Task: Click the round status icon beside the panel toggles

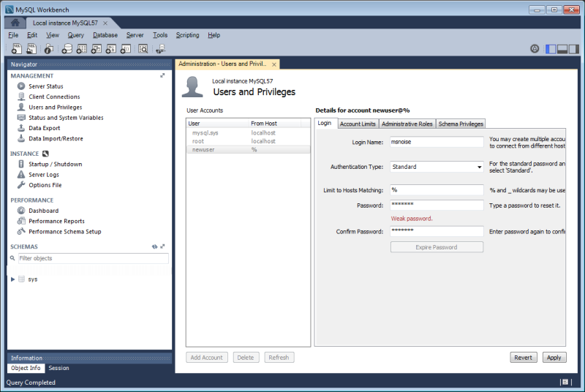Action: pos(535,48)
